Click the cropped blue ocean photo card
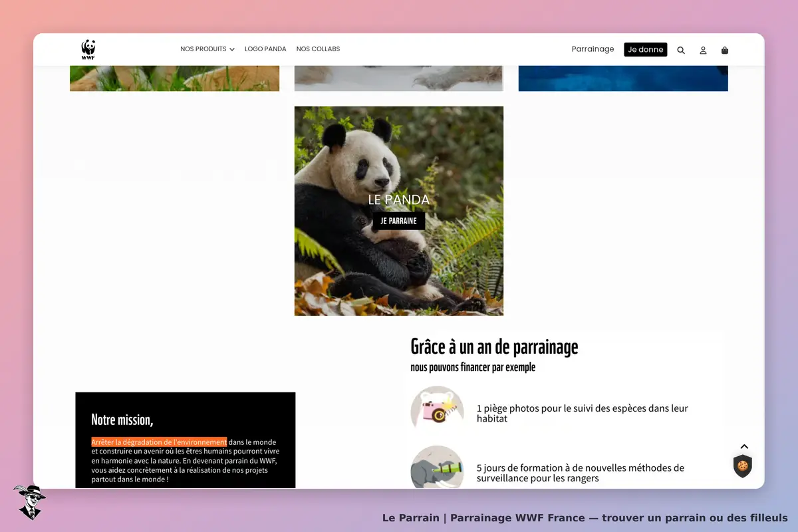This screenshot has height=532, width=798. click(623, 78)
